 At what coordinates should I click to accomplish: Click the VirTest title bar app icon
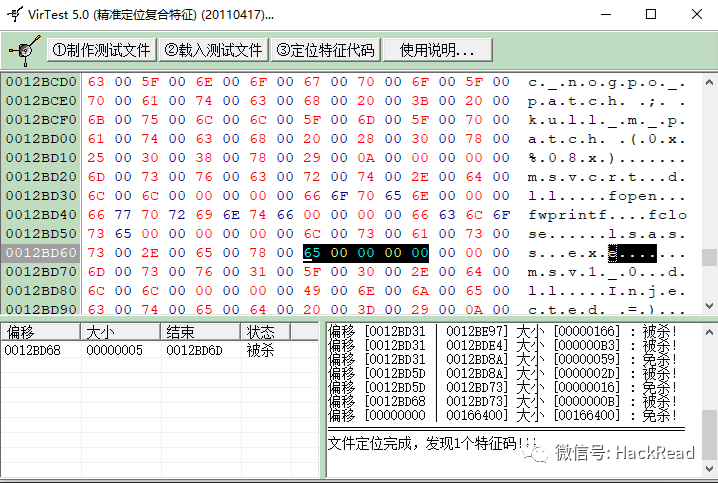tap(15, 14)
